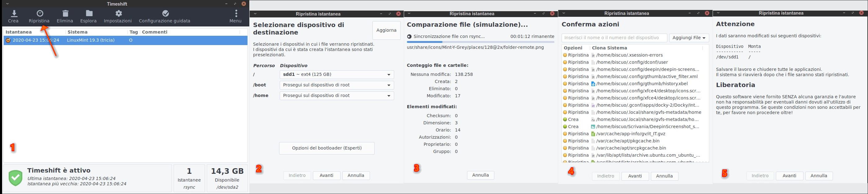The height and width of the screenshot is (194, 868).
Task: Click the 14,3 GB Disponibile panel
Action: click(227, 178)
